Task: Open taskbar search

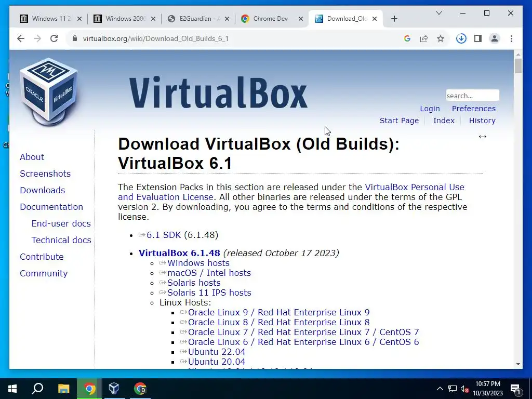Action: pos(37,389)
